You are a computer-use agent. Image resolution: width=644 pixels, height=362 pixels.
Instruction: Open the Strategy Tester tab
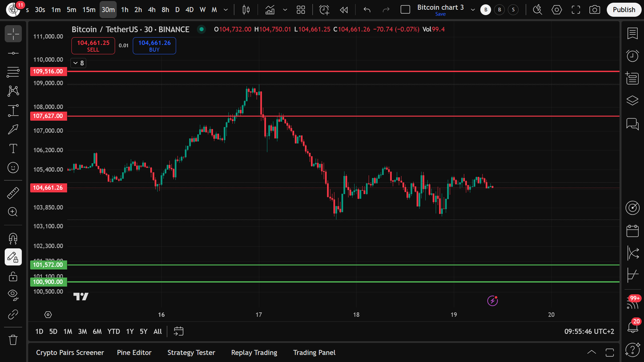tap(191, 352)
